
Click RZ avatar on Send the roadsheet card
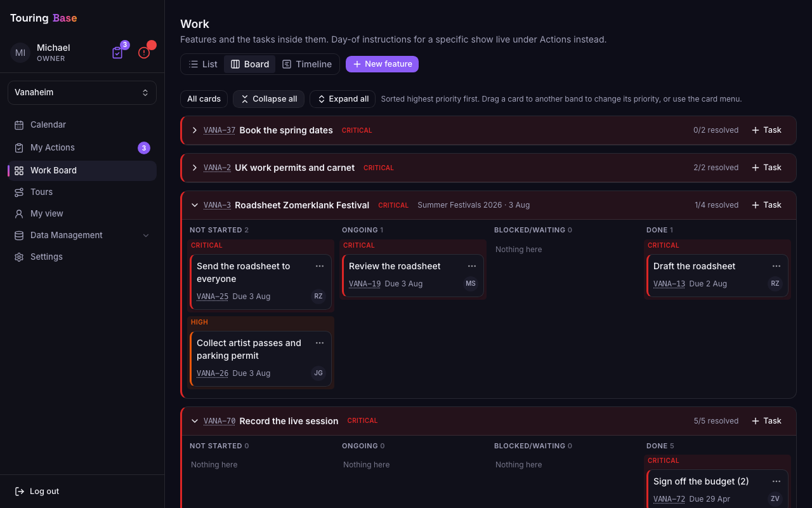click(318, 296)
